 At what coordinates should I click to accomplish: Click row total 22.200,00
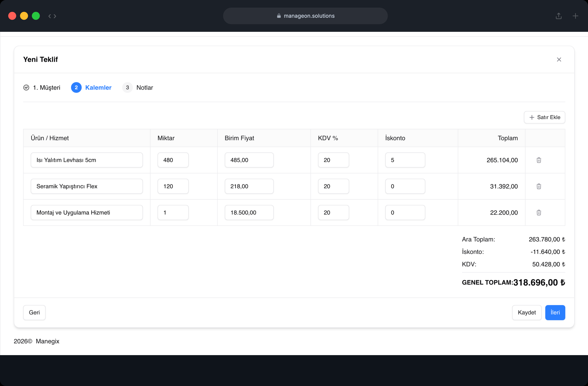pyautogui.click(x=504, y=212)
